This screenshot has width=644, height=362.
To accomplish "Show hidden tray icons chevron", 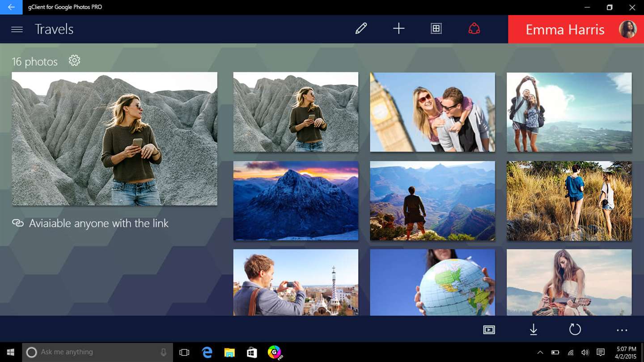I will (x=540, y=352).
